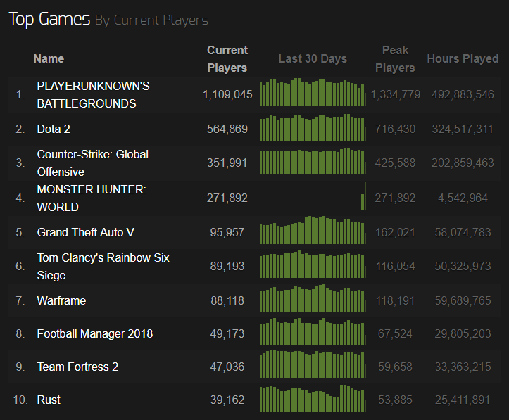Open the Rust game page

click(49, 400)
